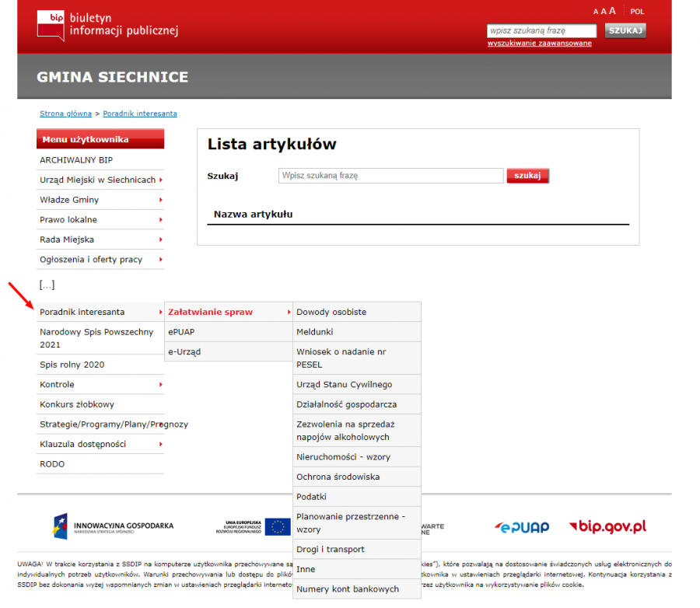Expand Ogłoszenia i oferty pracy submenu

100,260
